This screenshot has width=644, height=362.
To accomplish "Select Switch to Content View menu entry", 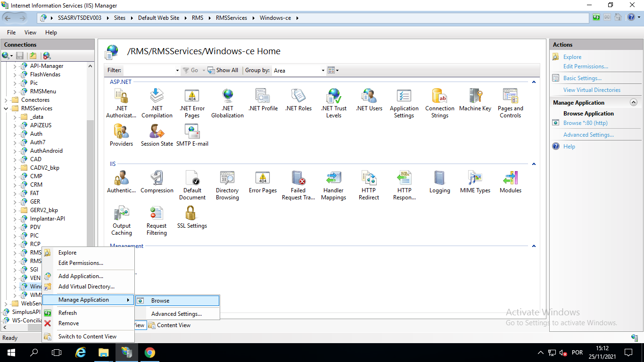I will [x=88, y=337].
